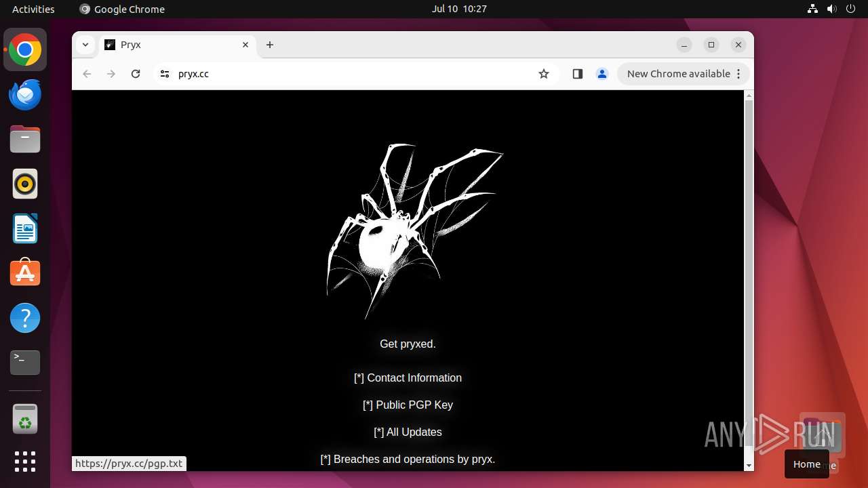Open power menu in top bar
868x488 pixels.
pyautogui.click(x=851, y=9)
